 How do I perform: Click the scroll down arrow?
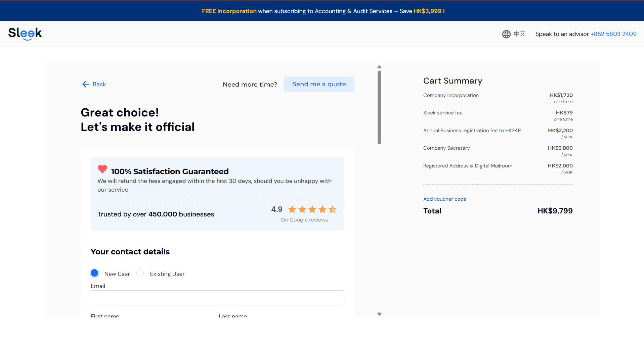pyautogui.click(x=379, y=314)
